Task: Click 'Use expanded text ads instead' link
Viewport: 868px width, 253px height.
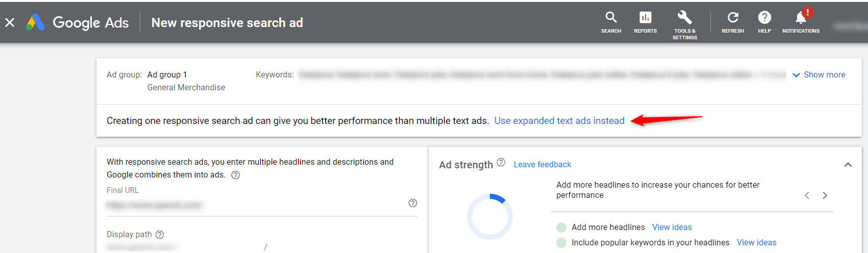Action: tap(559, 121)
